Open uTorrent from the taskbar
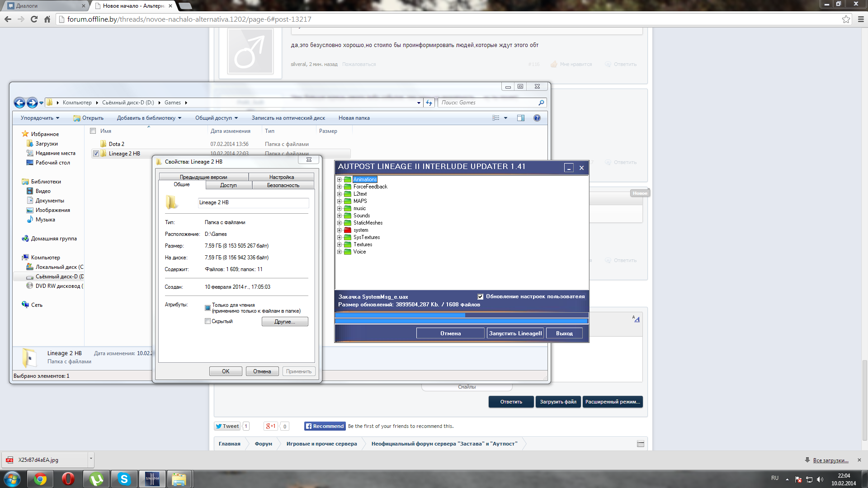This screenshot has width=868, height=488. pos(96,479)
